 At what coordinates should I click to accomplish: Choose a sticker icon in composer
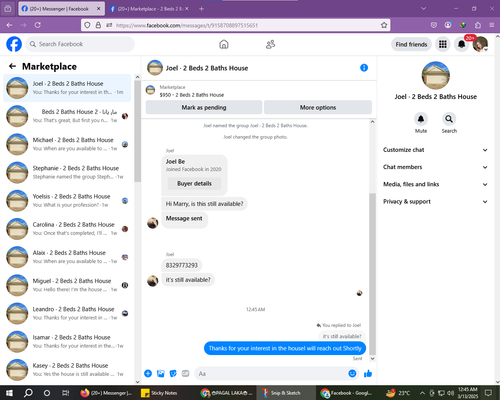173,373
